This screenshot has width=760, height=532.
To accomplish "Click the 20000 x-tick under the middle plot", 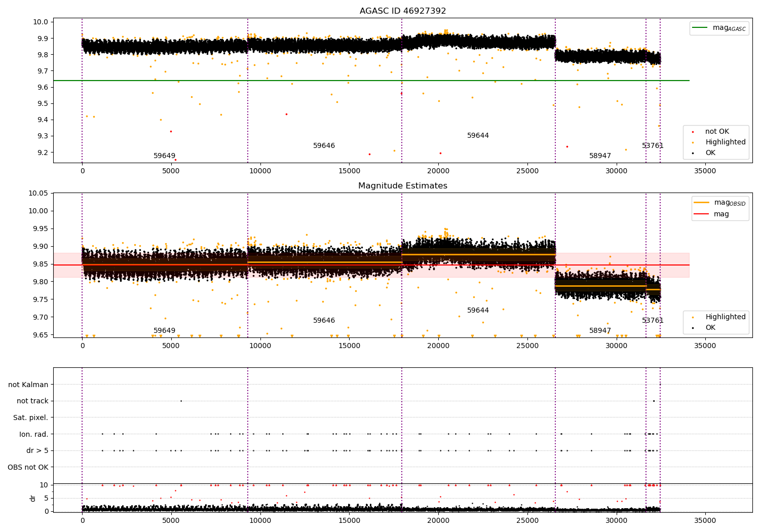I will (x=438, y=346).
